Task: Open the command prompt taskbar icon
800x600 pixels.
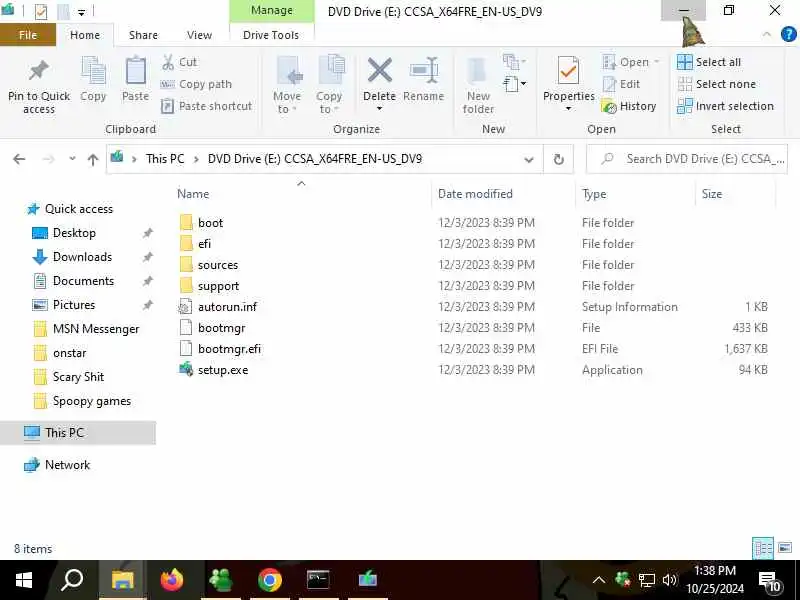Action: coord(318,580)
